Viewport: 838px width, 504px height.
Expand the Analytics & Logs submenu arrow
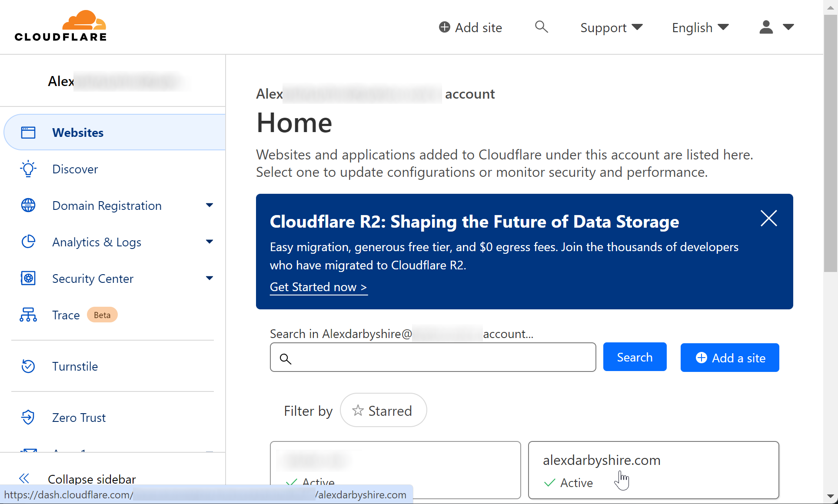209,242
